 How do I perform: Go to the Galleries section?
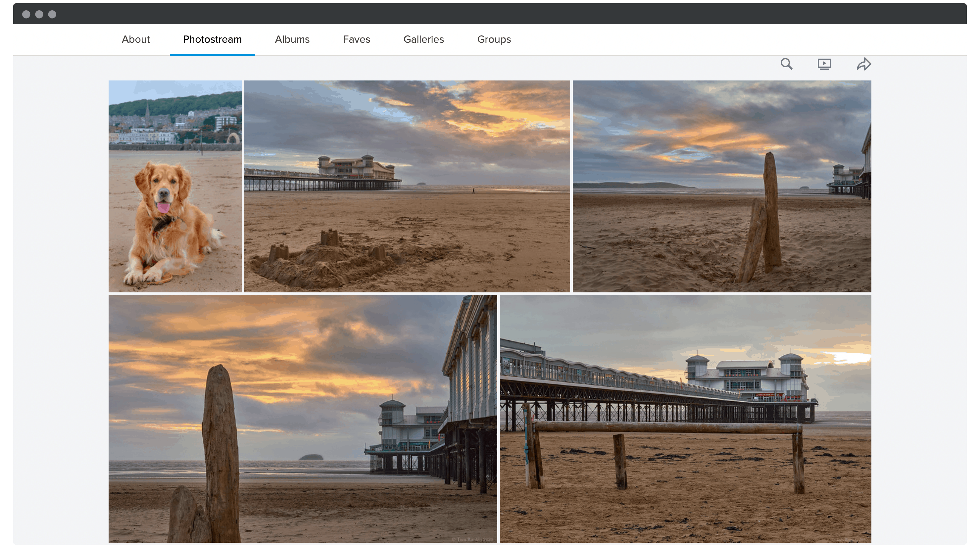[423, 39]
